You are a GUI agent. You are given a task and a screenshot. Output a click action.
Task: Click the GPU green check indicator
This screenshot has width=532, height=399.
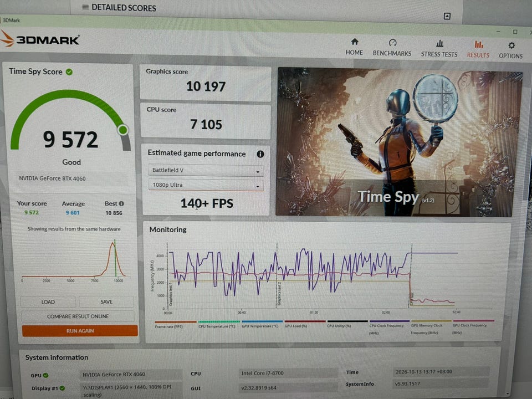click(46, 375)
